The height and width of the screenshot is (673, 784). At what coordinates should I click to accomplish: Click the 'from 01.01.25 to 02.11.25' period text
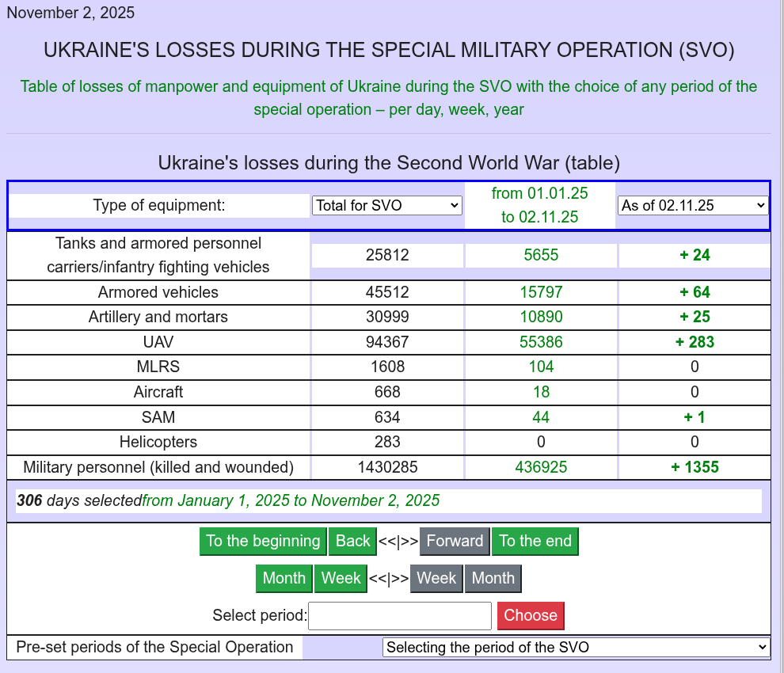click(x=539, y=205)
